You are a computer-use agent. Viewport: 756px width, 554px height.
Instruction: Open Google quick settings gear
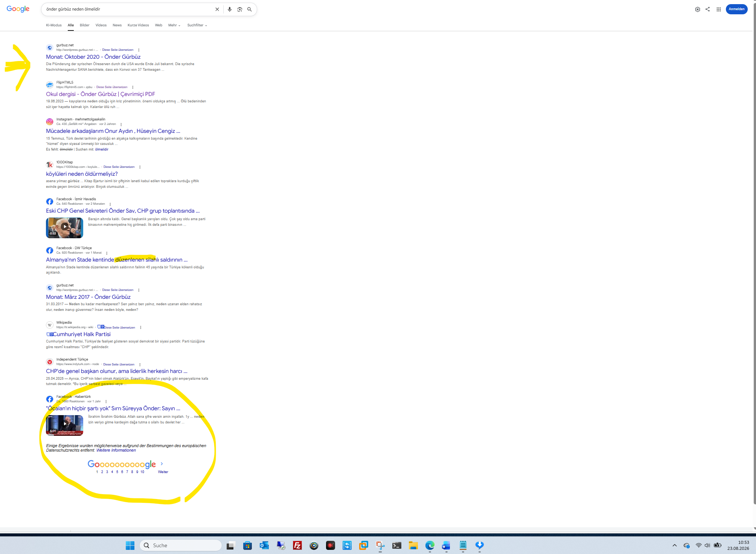pos(698,9)
